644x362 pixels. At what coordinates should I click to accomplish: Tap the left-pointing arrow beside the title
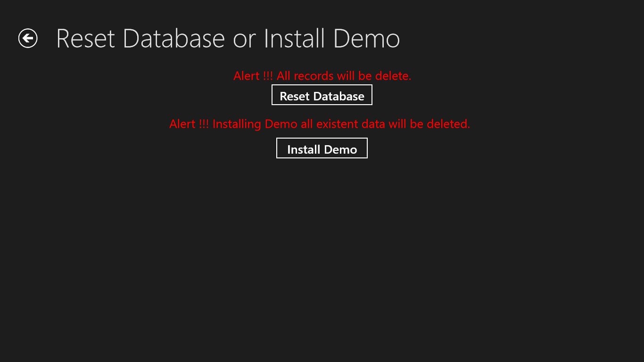pos(28,38)
